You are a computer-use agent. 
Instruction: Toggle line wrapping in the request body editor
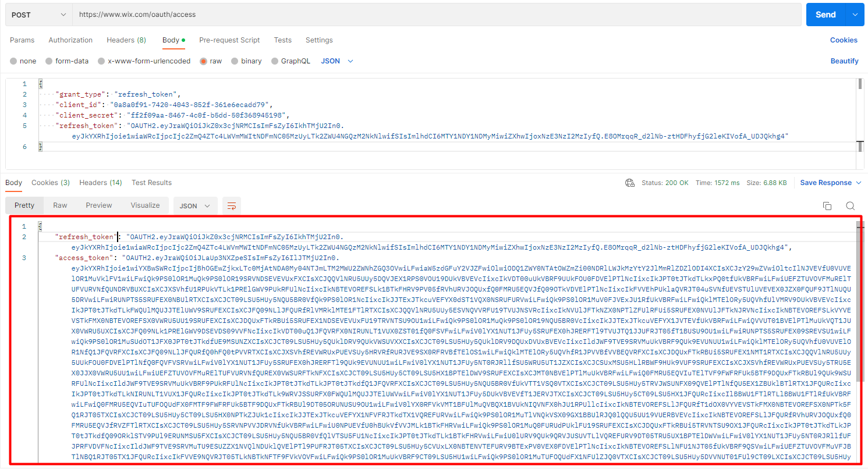click(x=231, y=206)
